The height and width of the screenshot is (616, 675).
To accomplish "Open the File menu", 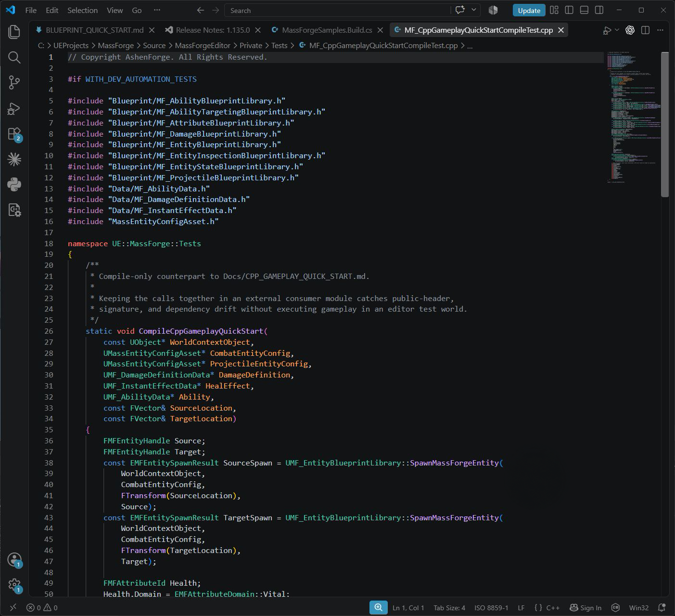I will point(31,10).
